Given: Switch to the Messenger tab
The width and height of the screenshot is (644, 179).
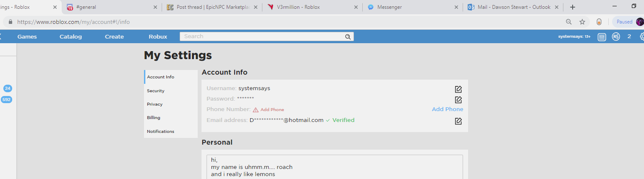Looking at the screenshot, I should click(412, 7).
